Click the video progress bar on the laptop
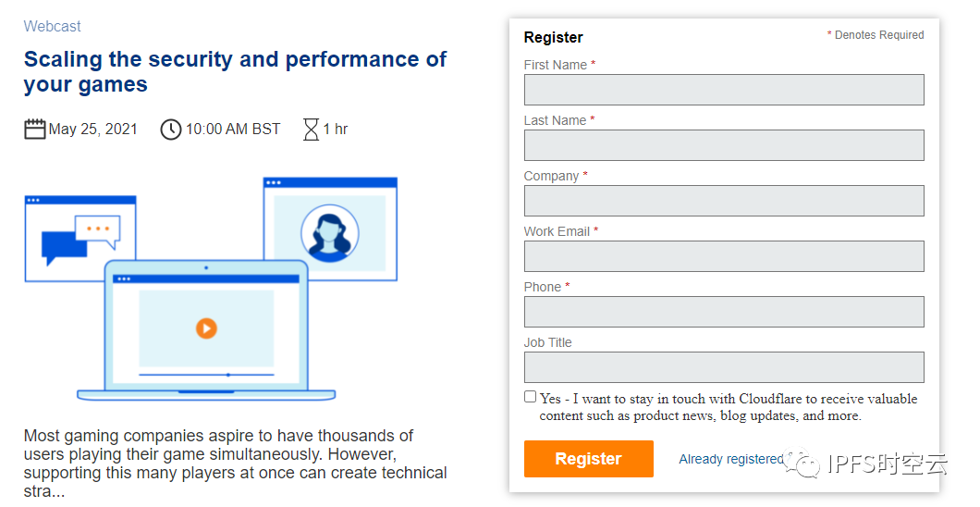 [206, 375]
